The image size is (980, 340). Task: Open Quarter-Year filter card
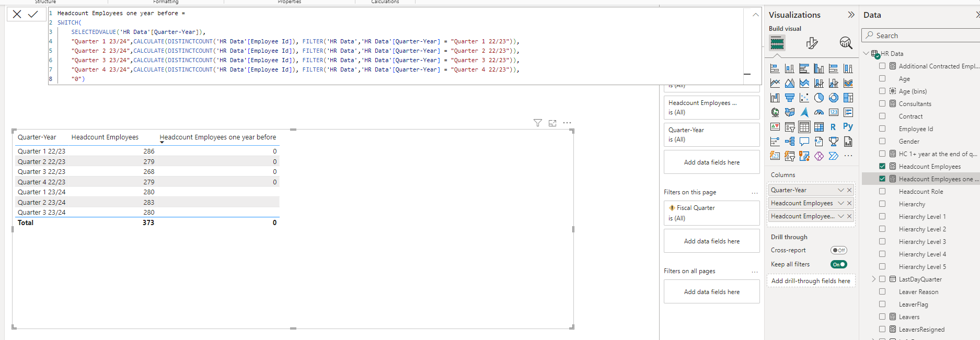point(712,135)
